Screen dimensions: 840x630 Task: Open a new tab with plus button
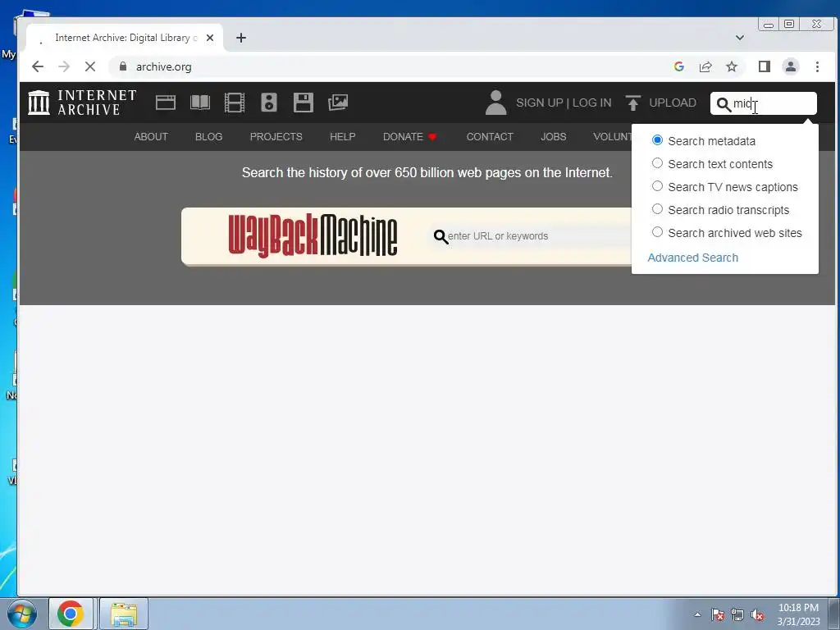click(241, 38)
